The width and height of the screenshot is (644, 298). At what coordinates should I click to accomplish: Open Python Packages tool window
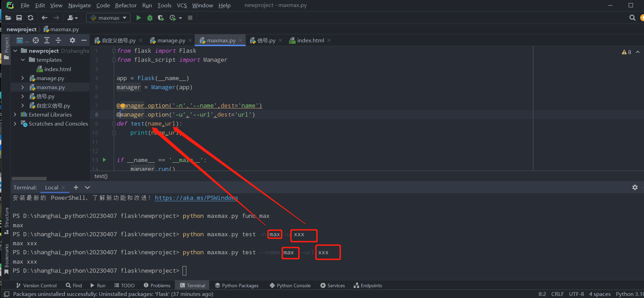click(237, 286)
